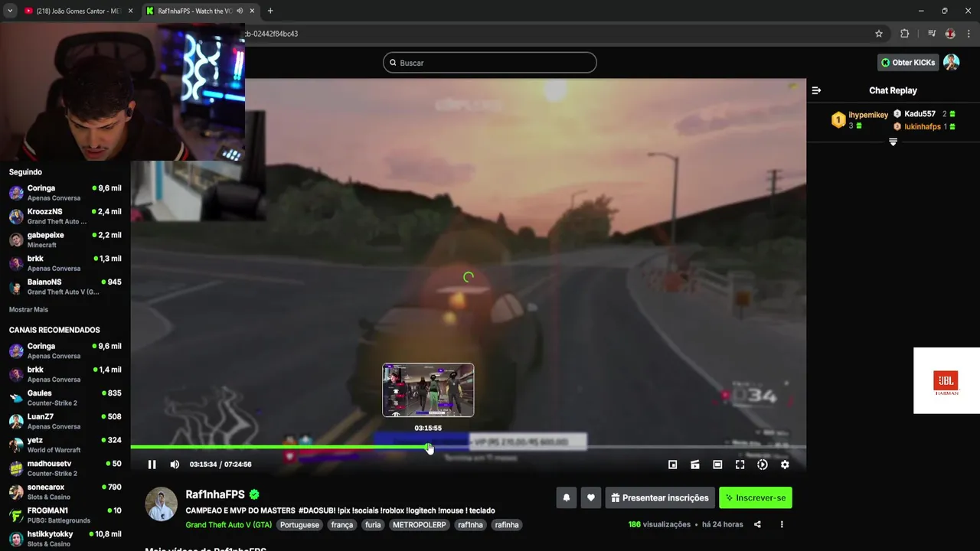Focus the Buscar search field
This screenshot has height=551, width=980.
click(x=490, y=63)
